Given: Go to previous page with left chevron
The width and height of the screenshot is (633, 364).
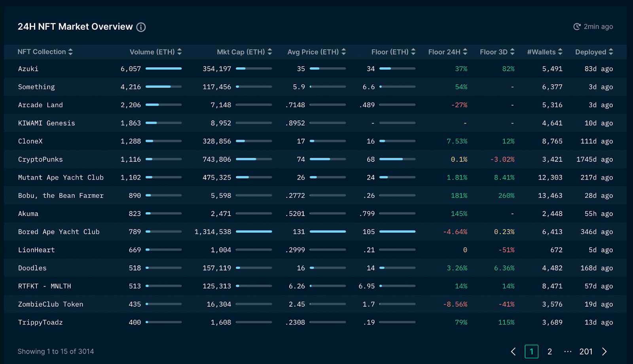Looking at the screenshot, I should 513,351.
